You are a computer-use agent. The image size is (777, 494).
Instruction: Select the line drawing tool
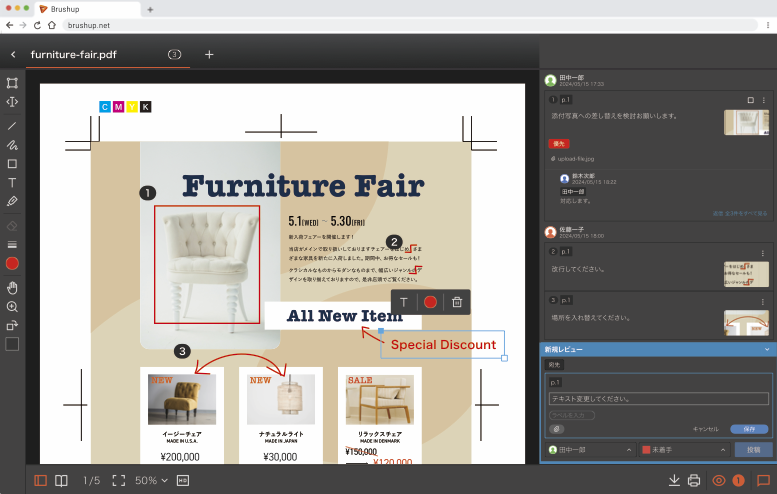pos(12,126)
